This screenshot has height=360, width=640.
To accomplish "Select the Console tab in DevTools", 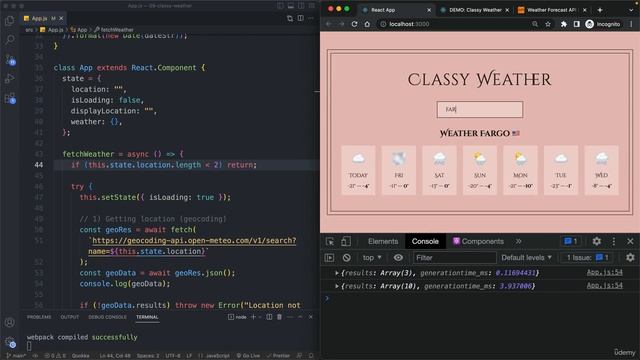I will pyautogui.click(x=425, y=241).
